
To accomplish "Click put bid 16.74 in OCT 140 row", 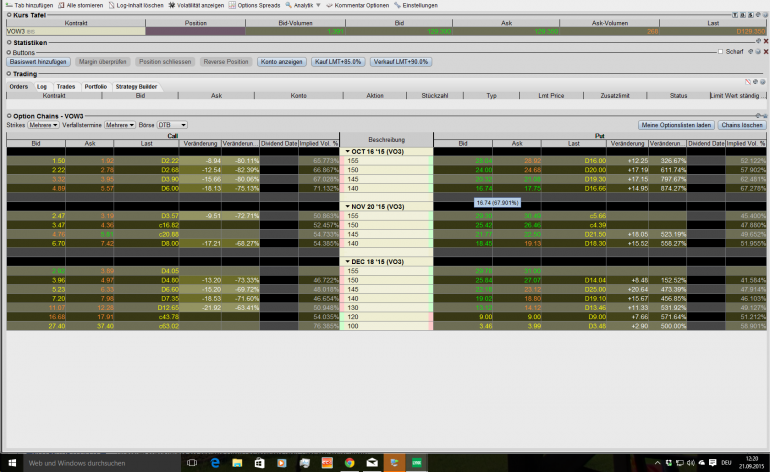I will pos(463,188).
